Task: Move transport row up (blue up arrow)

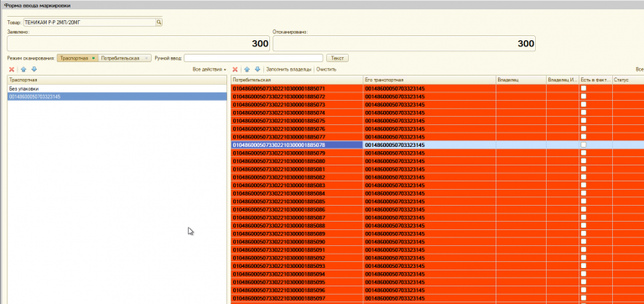Action: tap(23, 70)
